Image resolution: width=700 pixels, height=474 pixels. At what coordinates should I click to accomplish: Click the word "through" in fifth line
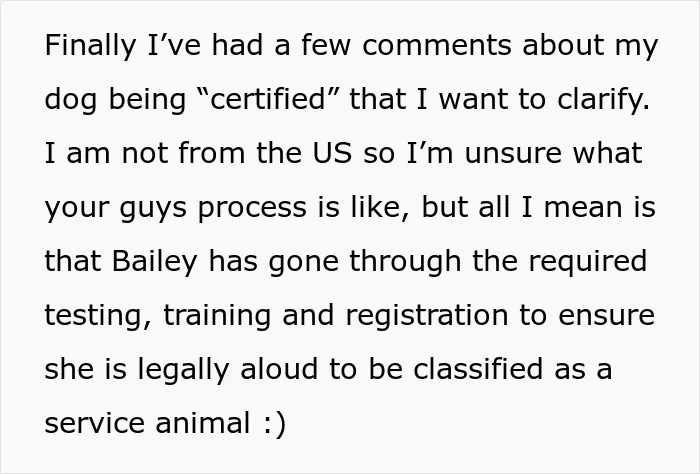point(405,262)
